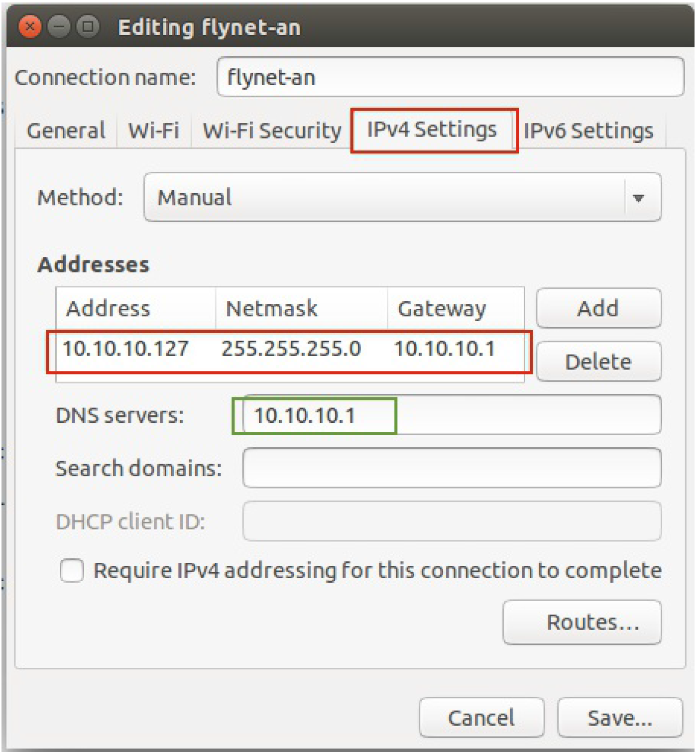Minimize the Editing flynet-an dialog
Viewport: 700px width, 756px height.
point(59,26)
